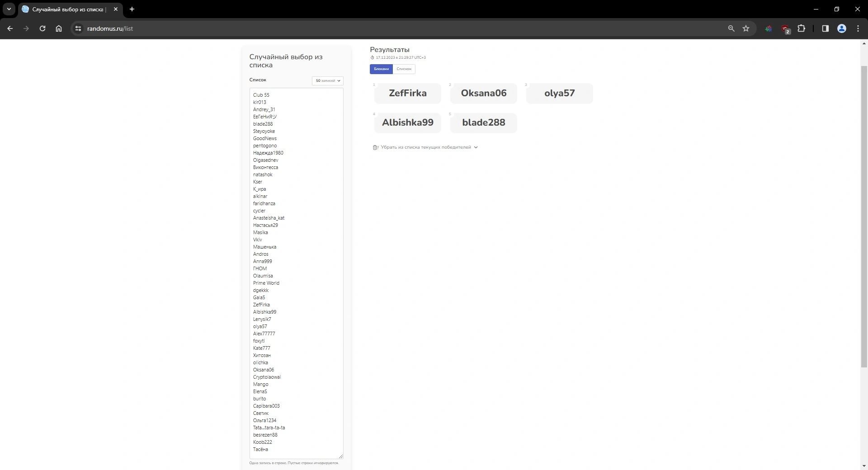Click list entry Anasteisha_kat
The height and width of the screenshot is (470, 868).
(x=269, y=218)
